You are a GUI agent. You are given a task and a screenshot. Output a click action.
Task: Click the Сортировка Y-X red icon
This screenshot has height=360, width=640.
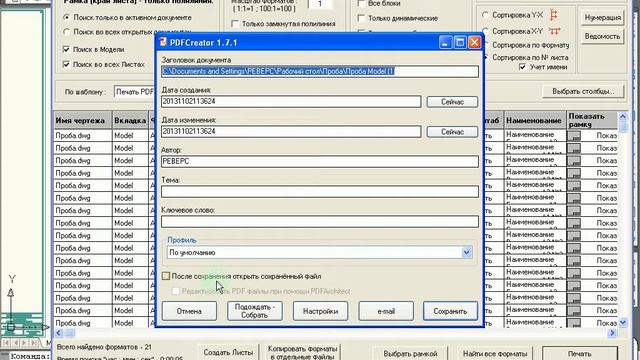[553, 15]
